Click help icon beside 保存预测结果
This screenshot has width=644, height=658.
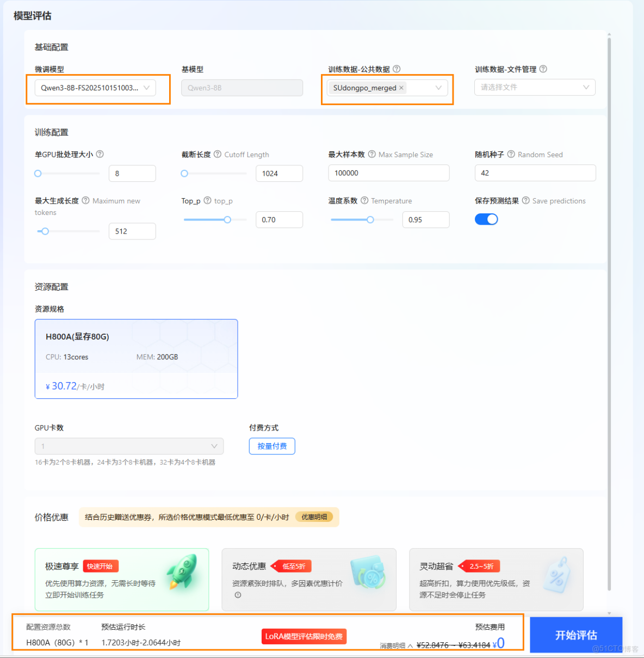[525, 200]
